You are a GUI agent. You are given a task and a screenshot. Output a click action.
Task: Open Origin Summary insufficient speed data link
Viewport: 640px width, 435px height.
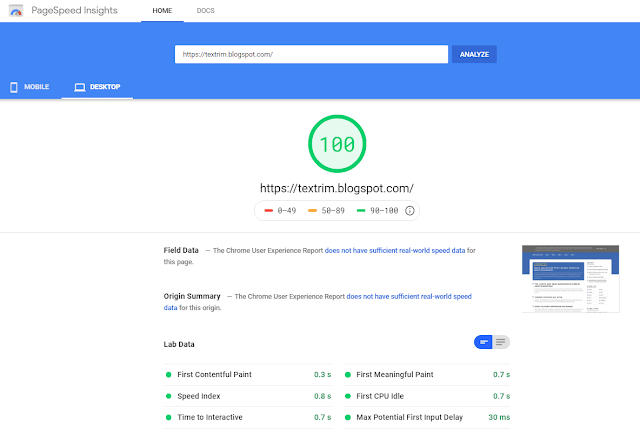(409, 297)
